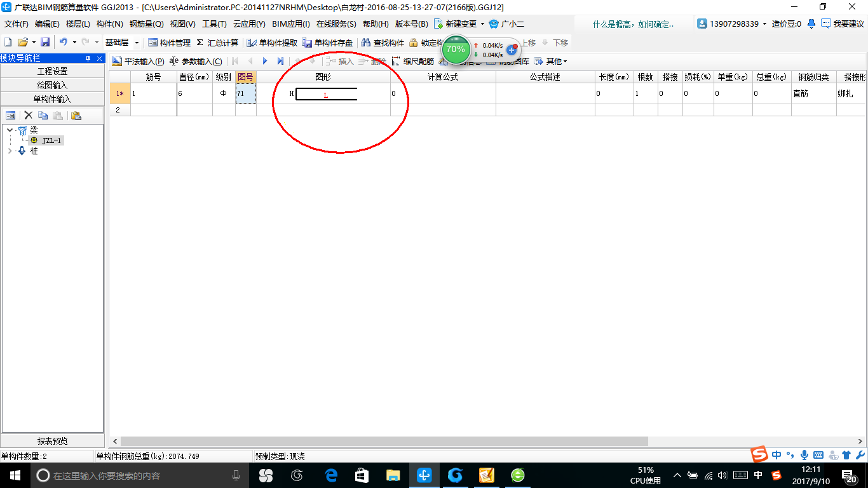Screen dimensions: 868x488
Task: Expand the 桩 tree node
Action: pyautogui.click(x=10, y=151)
